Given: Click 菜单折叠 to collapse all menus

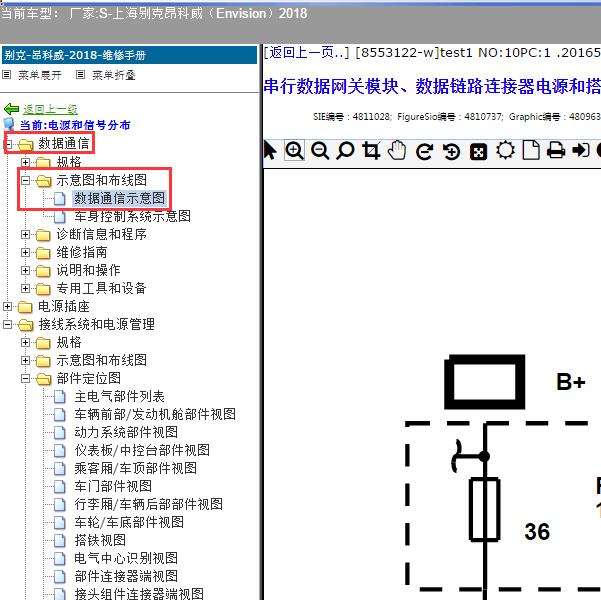Looking at the screenshot, I should [114, 75].
